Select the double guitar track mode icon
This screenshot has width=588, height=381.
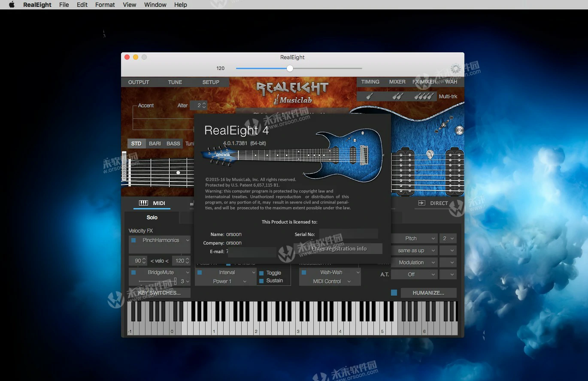point(397,97)
